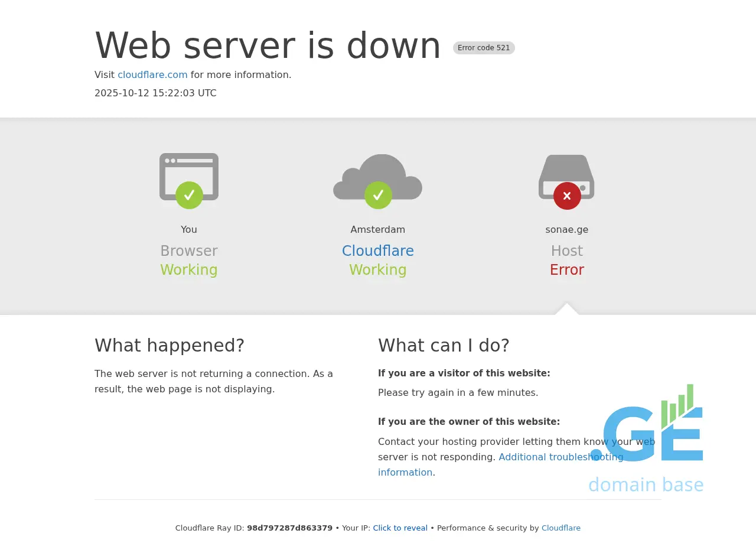Open the cloudflare.com link
756x556 pixels.
click(152, 75)
